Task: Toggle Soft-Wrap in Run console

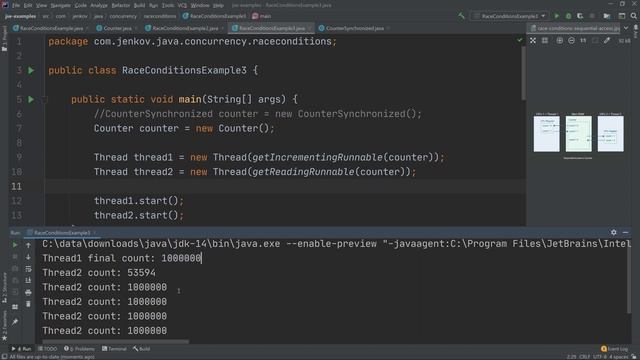Action: click(28, 269)
